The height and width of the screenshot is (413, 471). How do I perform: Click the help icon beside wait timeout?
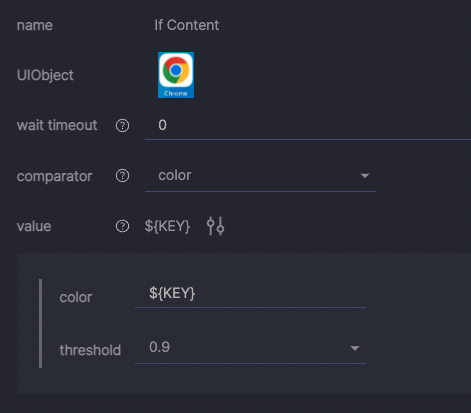click(122, 126)
